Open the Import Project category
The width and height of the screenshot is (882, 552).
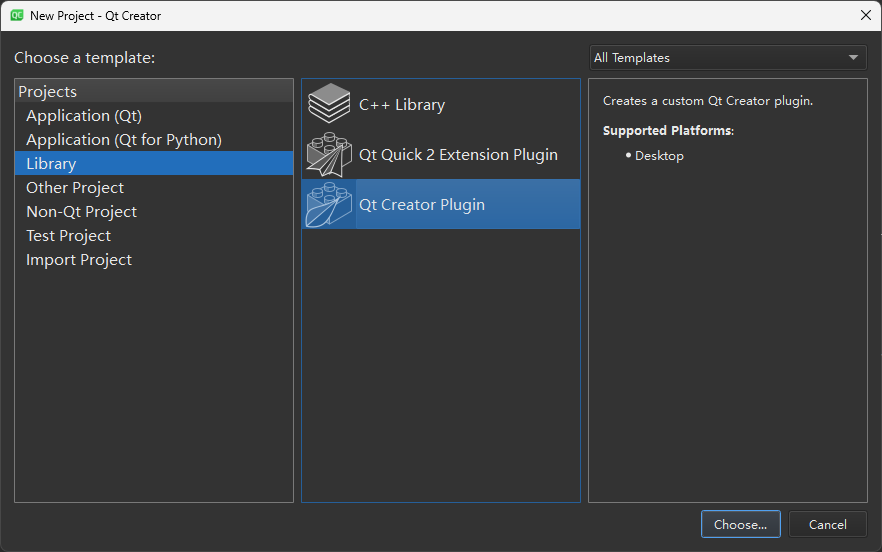(154, 260)
